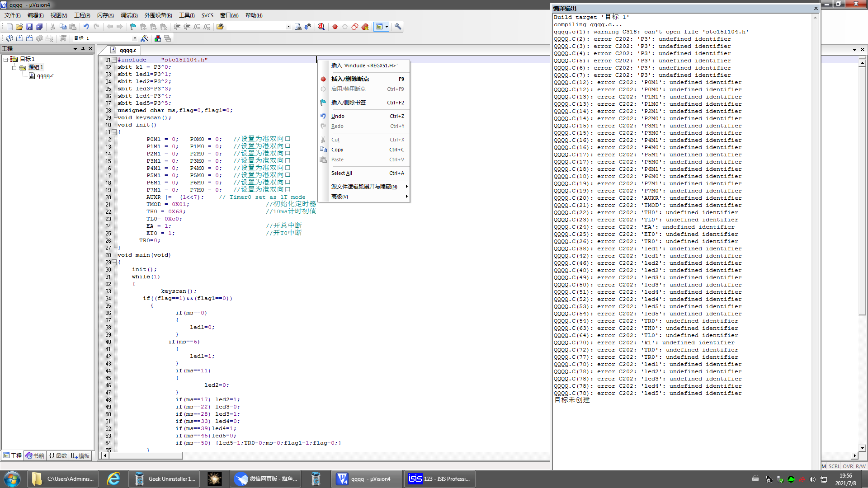868x488 pixels.
Task: Choose Select All in context menu
Action: coord(364,173)
